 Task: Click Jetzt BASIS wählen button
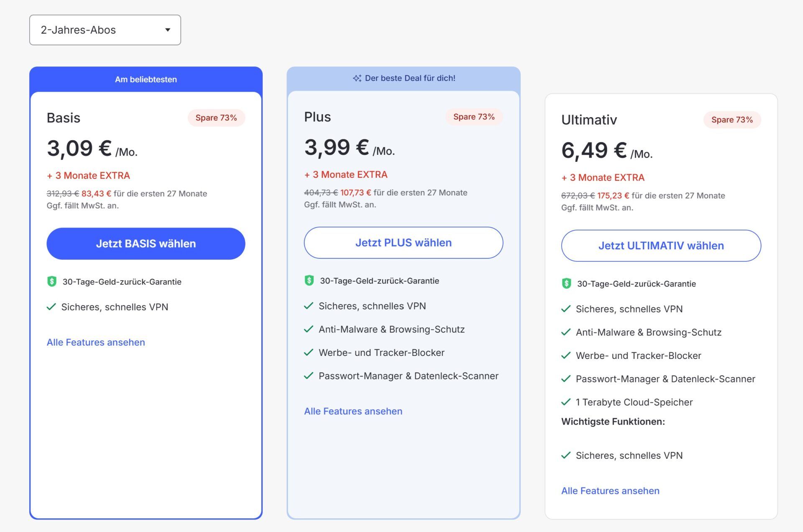pos(146,244)
